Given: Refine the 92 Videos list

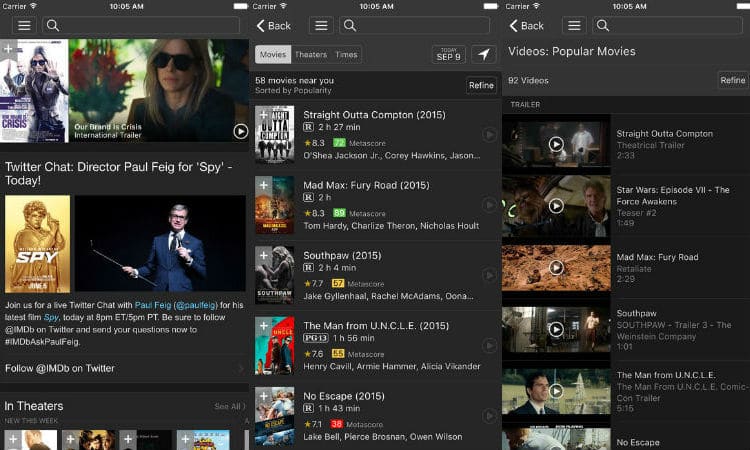Looking at the screenshot, I should [733, 80].
